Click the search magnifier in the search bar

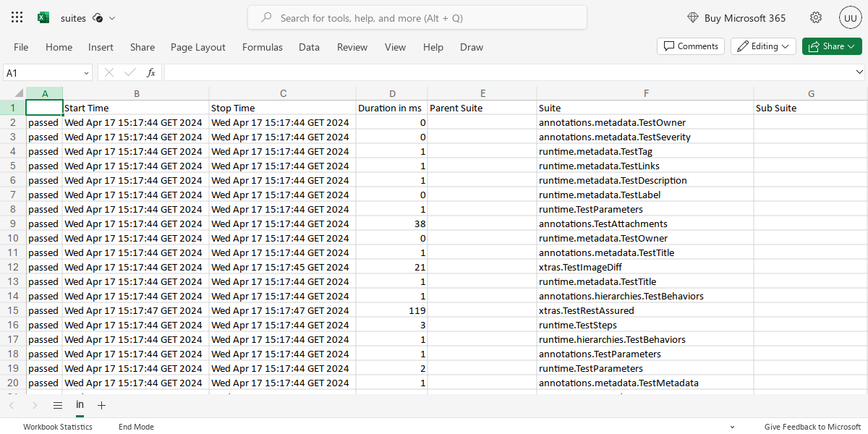point(267,17)
